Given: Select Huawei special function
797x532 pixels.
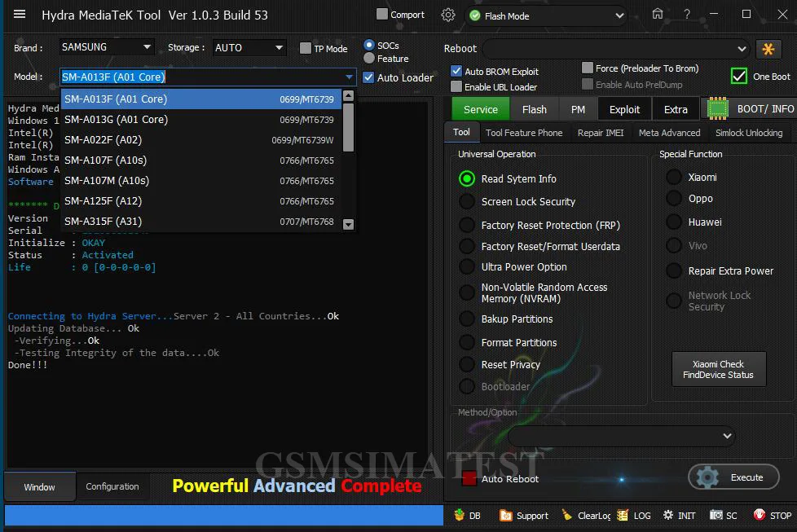Looking at the screenshot, I should coord(674,222).
